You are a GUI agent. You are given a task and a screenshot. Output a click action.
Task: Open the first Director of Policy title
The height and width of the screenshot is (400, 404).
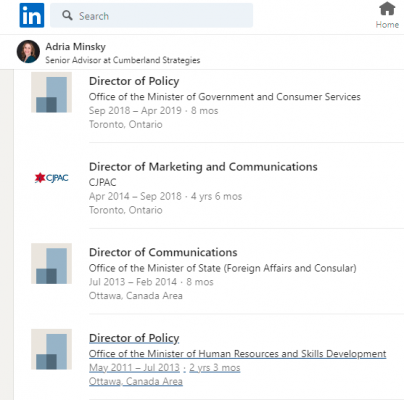[134, 81]
